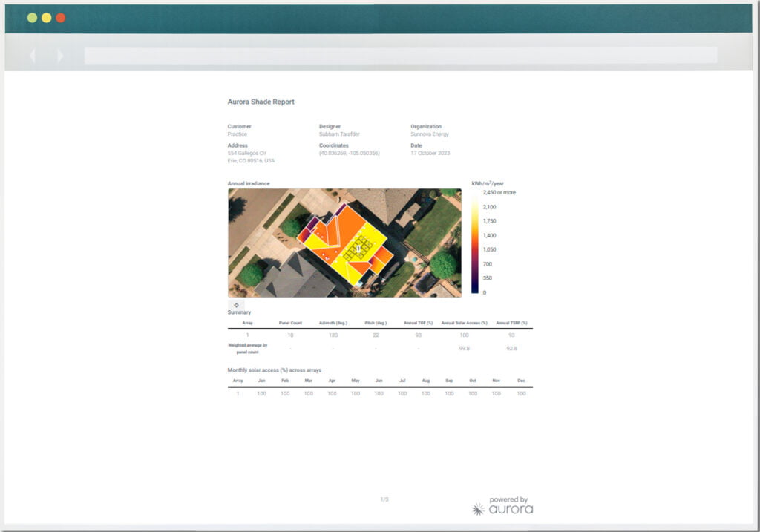The width and height of the screenshot is (760, 532).
Task: Click the 'Annual TSRF (%)' column header
Action: coord(511,323)
